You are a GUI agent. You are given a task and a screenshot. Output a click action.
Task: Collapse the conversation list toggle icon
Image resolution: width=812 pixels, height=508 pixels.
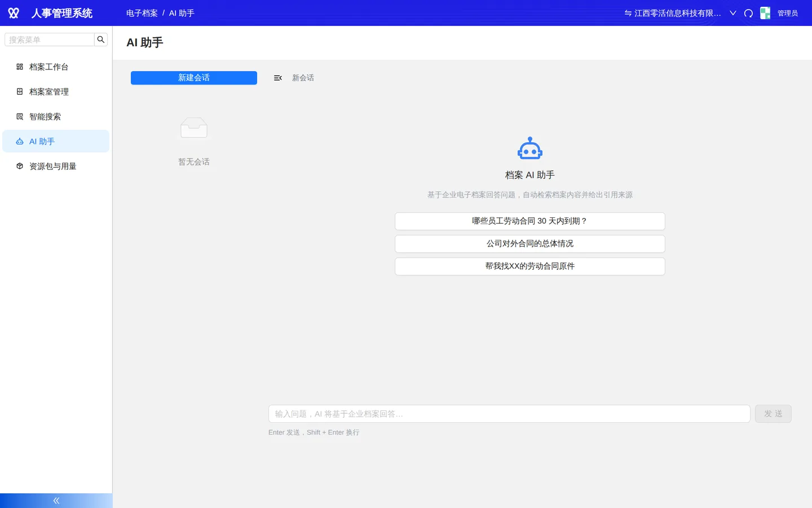[278, 78]
